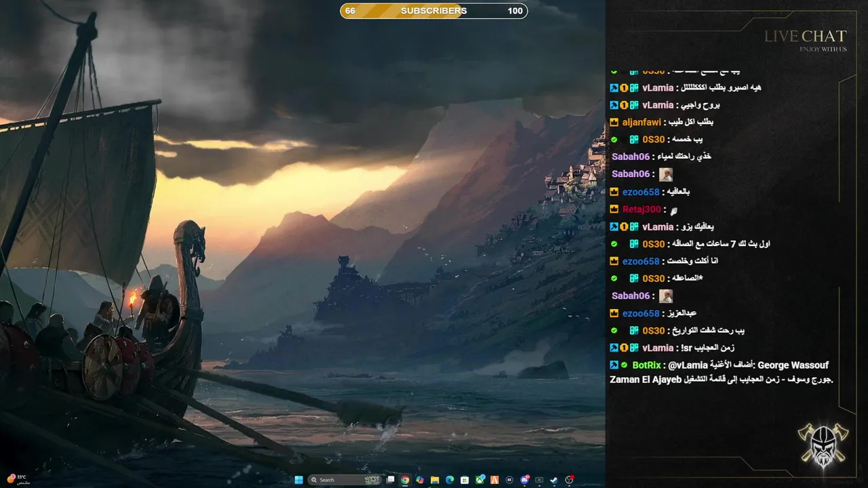Open the gray boxed-X icon on the taskbar
The width and height of the screenshot is (868, 488).
[x=539, y=480]
